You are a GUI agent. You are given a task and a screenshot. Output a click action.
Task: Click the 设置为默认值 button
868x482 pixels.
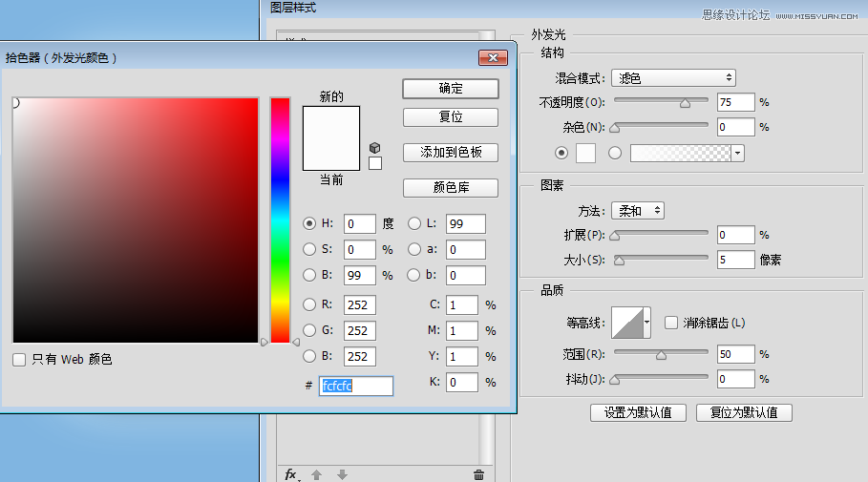[x=638, y=413]
